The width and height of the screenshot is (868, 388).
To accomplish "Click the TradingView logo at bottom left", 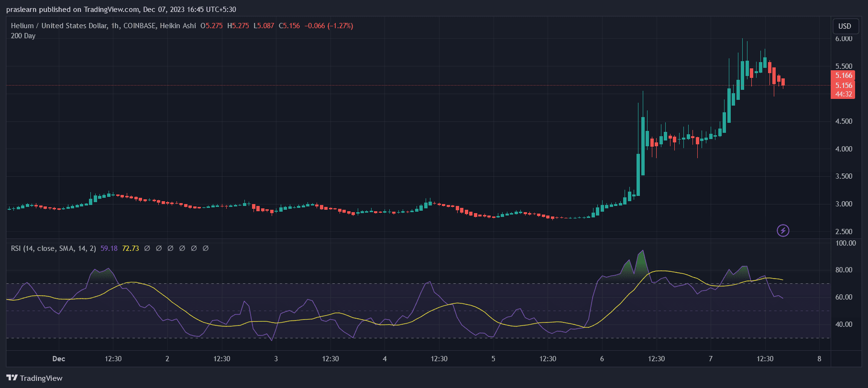I will tap(34, 378).
